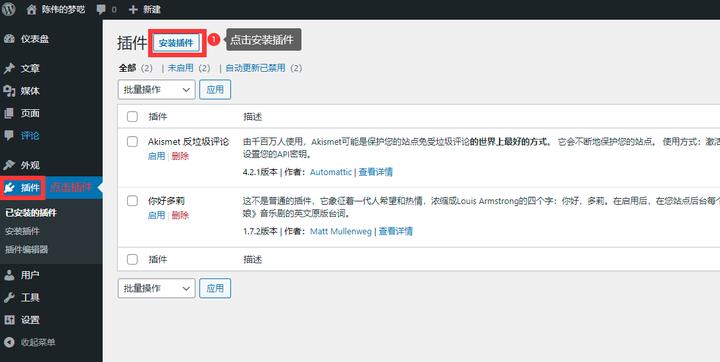Open 外观 in the sidebar menu
Screen dimensions: 720x362
point(30,165)
